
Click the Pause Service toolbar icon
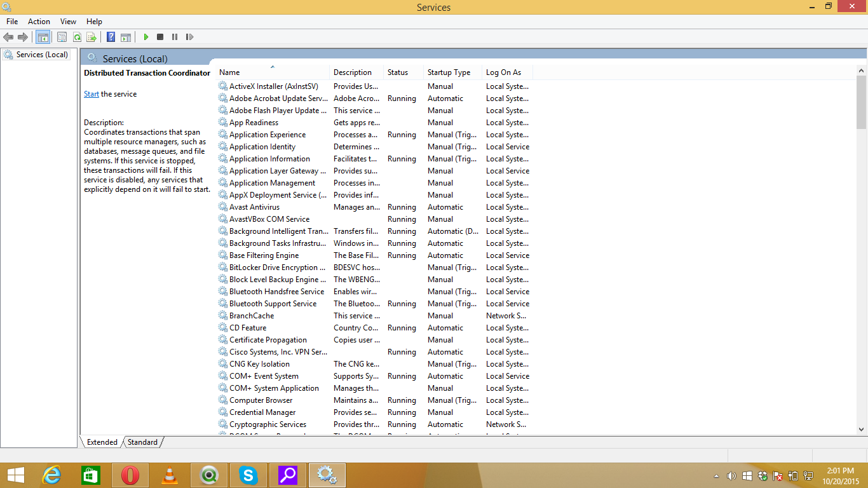(x=175, y=37)
